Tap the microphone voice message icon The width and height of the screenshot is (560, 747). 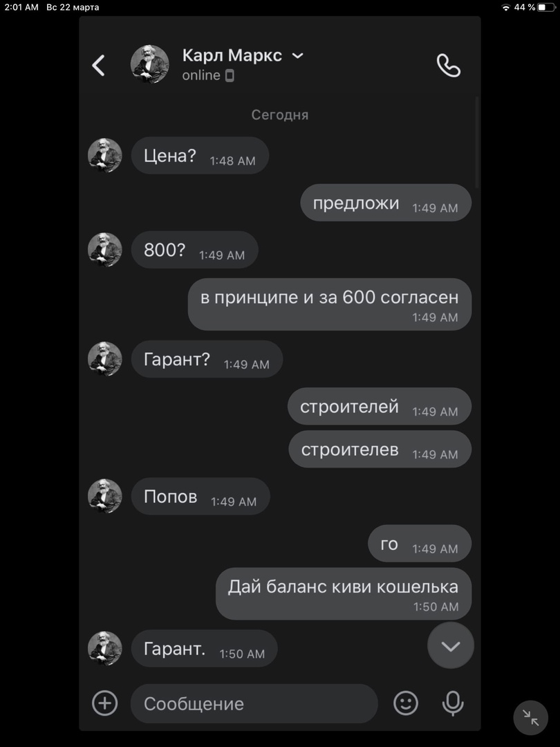coord(452,703)
